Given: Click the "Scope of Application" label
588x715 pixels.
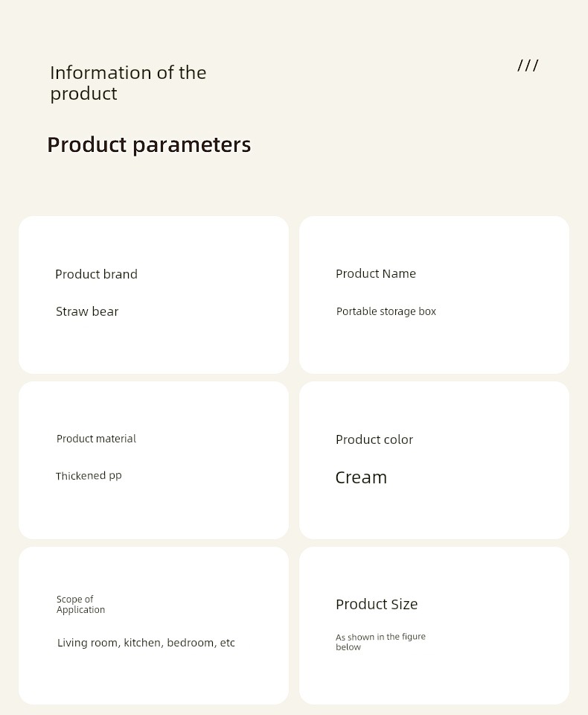Looking at the screenshot, I should 80,604.
